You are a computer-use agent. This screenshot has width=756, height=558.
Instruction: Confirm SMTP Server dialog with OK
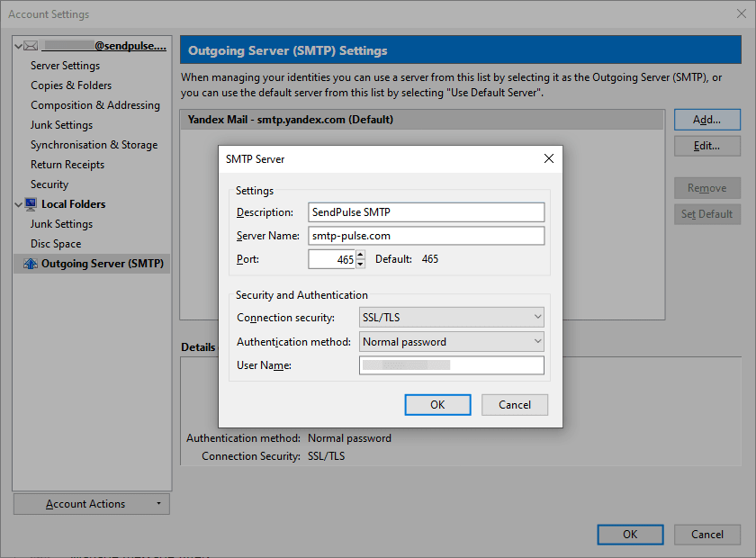click(437, 404)
